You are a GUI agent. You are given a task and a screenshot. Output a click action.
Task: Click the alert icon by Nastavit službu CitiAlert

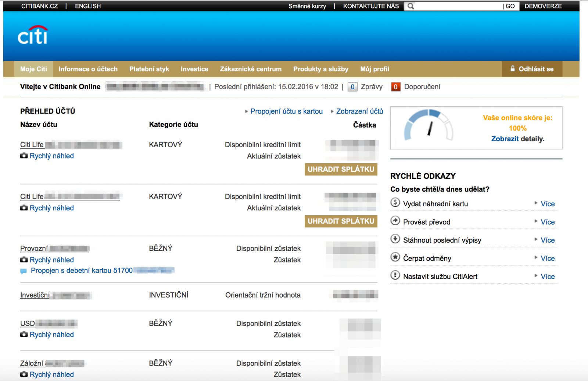pyautogui.click(x=395, y=275)
